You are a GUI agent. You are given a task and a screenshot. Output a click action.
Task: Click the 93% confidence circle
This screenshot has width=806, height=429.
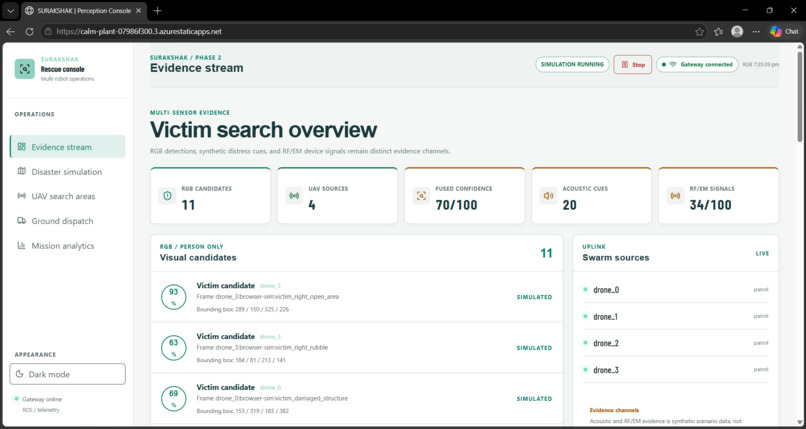[x=174, y=297]
